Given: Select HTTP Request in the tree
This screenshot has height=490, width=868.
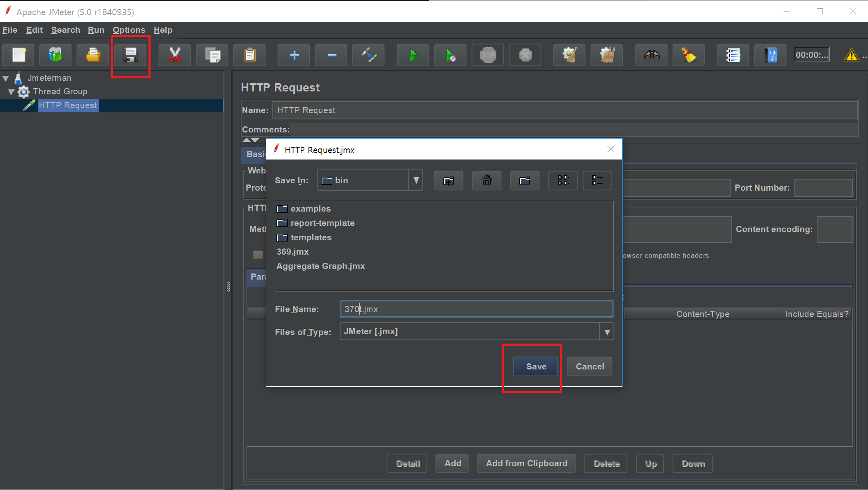Looking at the screenshot, I should click(x=68, y=105).
